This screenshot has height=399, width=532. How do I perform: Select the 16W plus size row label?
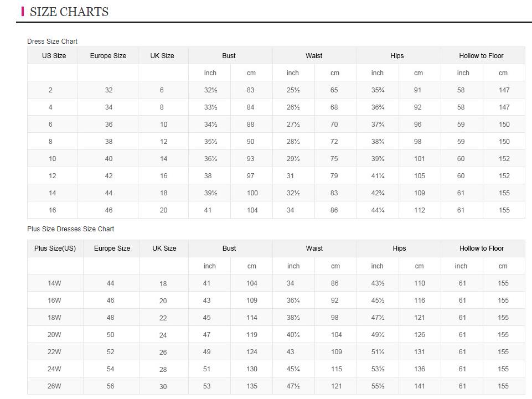54,300
